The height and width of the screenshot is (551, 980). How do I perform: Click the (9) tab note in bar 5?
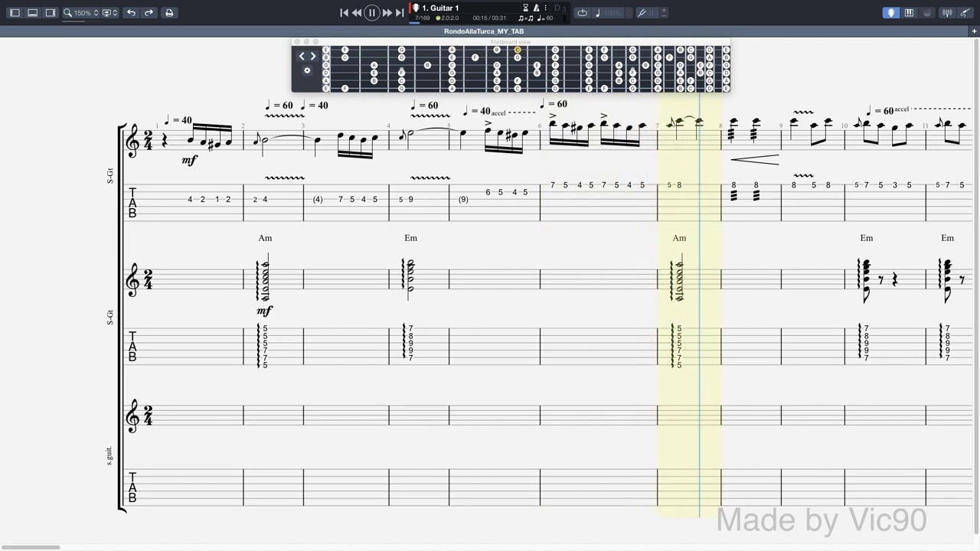463,200
